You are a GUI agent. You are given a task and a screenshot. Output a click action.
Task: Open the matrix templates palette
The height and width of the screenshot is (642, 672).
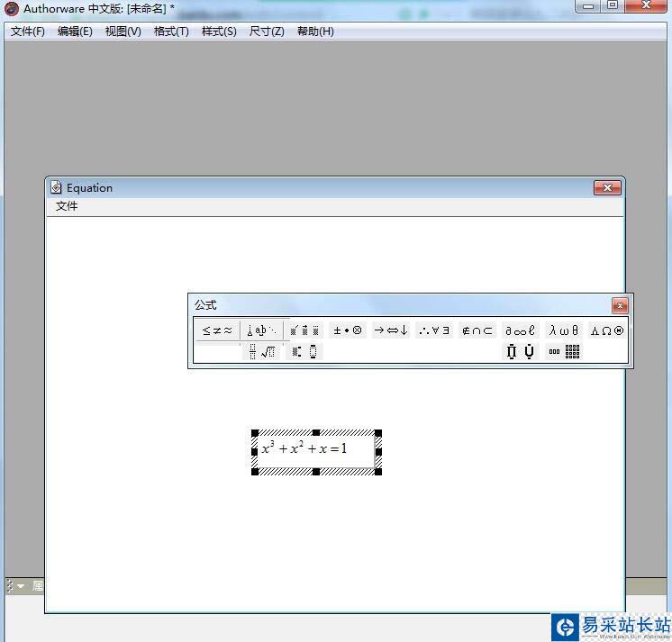point(563,352)
